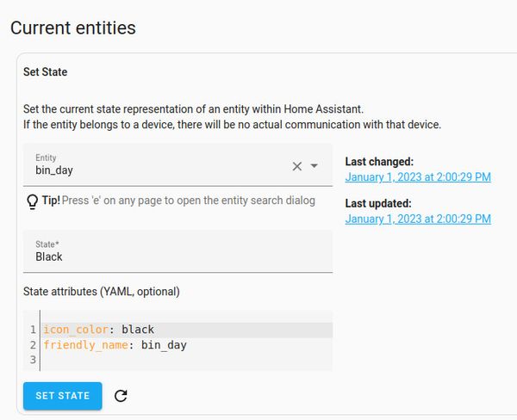Screen dimensions: 517x420
Task: Click the Set State card title
Action: pyautogui.click(x=45, y=72)
